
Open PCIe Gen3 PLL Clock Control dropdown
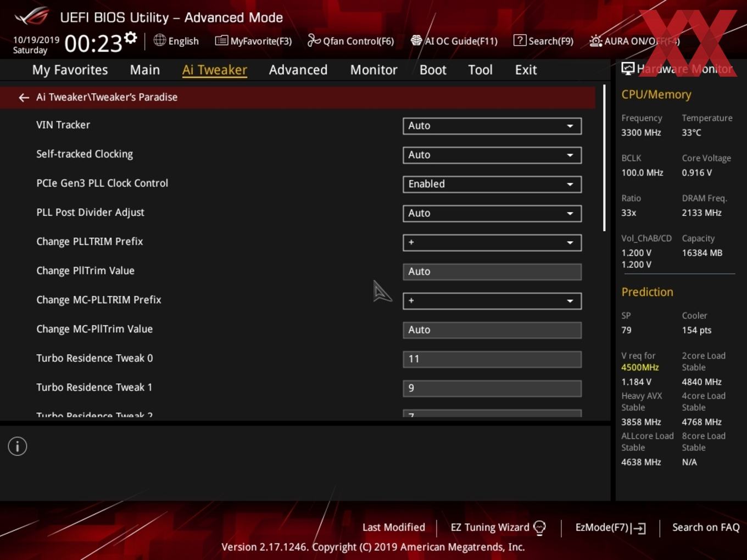click(x=492, y=184)
